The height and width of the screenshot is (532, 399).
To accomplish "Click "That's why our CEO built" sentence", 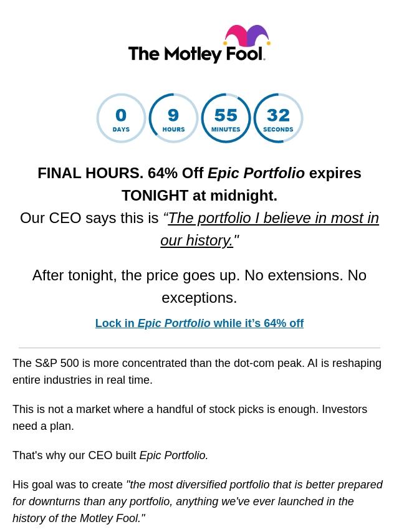I will [x=75, y=455].
